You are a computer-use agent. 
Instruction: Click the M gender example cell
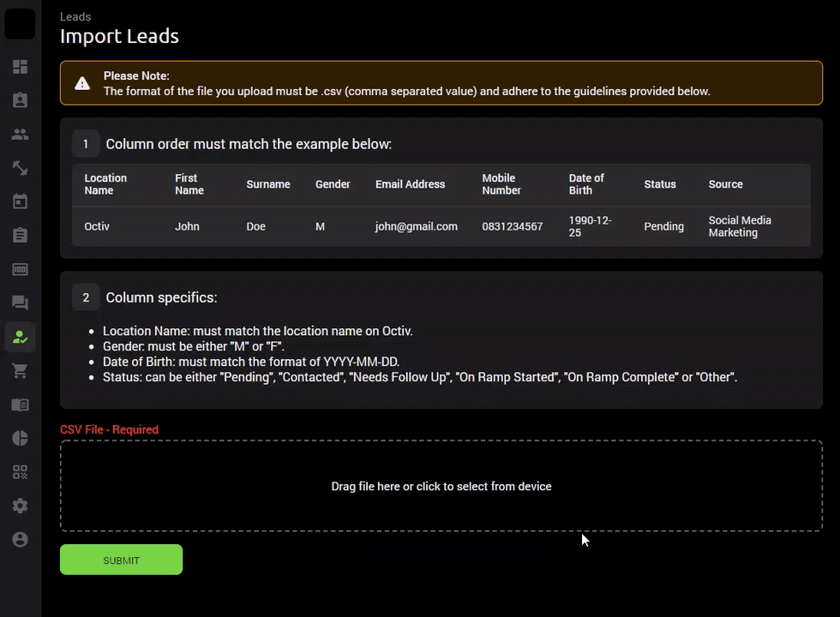point(320,226)
